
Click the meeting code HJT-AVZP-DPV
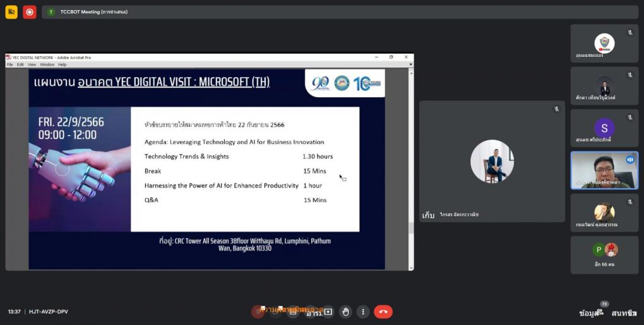[49, 312]
